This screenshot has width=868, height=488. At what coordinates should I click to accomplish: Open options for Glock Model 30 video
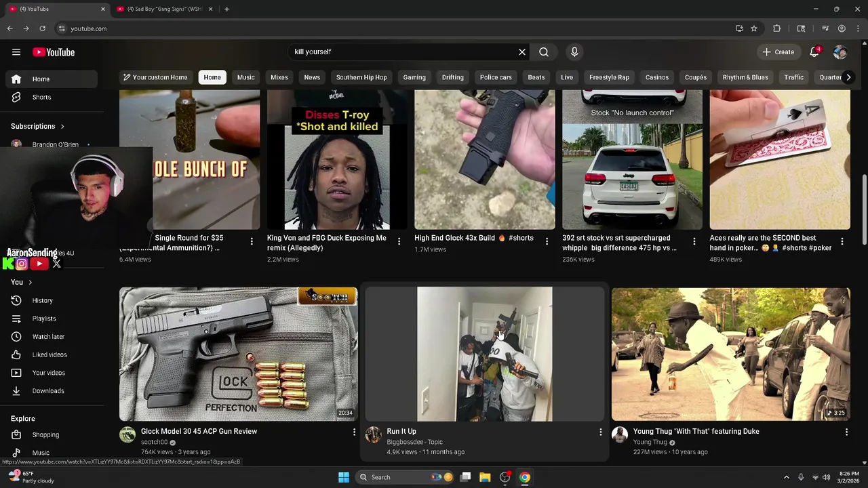(354, 432)
